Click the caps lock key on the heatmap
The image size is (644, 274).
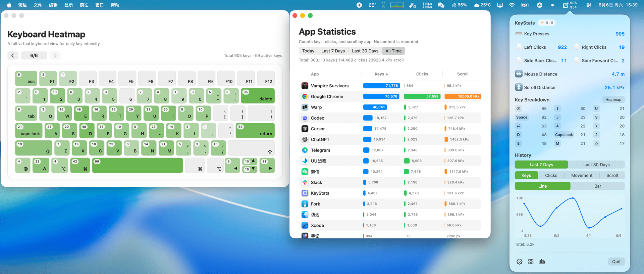29,131
